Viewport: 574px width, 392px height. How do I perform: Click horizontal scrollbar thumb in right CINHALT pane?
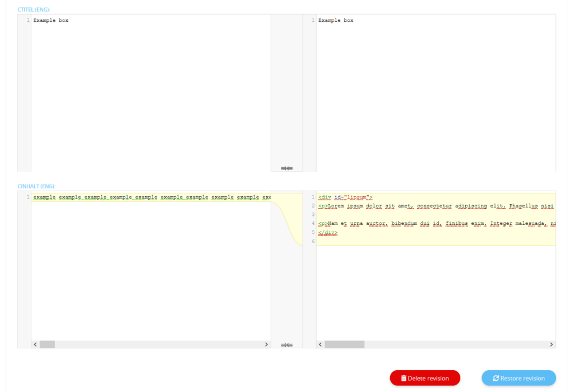[x=344, y=344]
